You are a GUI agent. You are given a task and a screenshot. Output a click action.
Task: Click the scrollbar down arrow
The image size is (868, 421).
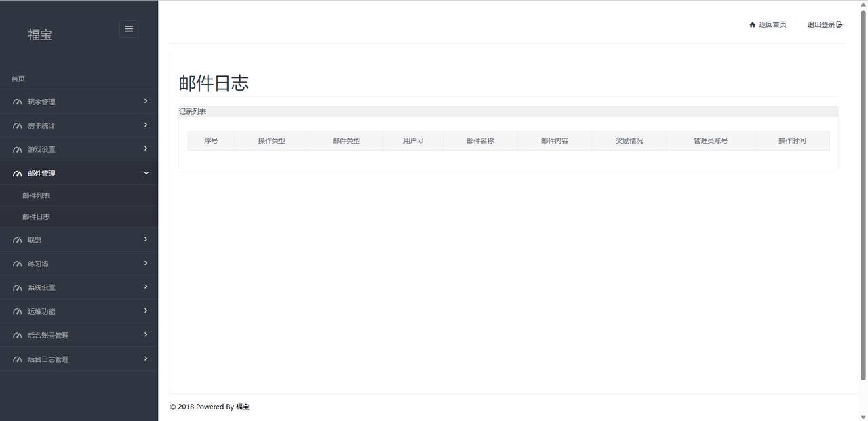[863, 416]
